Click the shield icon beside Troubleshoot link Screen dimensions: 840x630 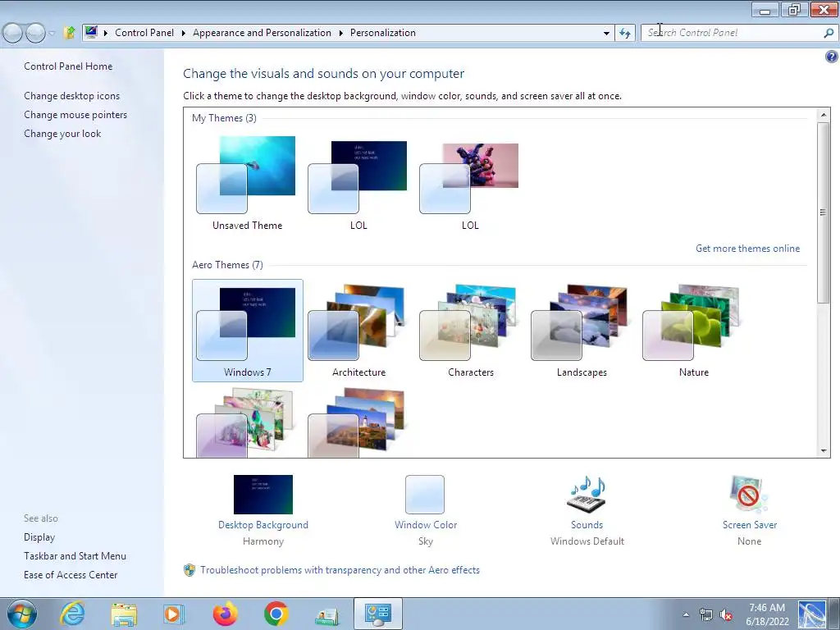[x=189, y=570]
